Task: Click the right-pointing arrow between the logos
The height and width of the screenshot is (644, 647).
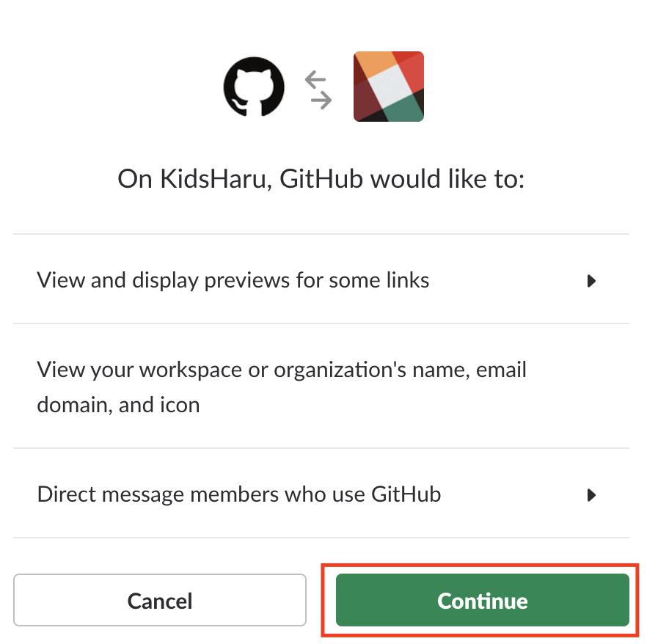Action: point(321,98)
